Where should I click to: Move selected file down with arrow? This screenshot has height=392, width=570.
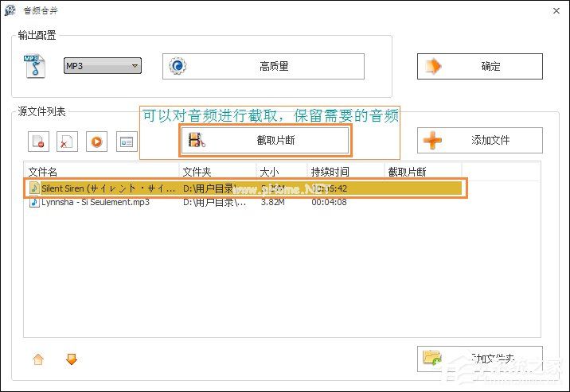pos(72,359)
